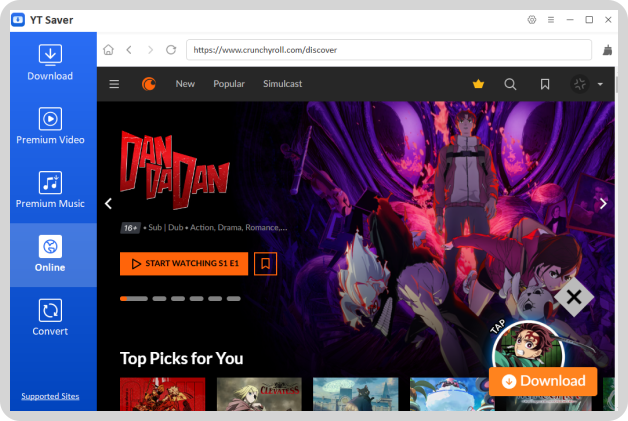Select the second carousel indicator
Screen dimensions: 628x421
pos(159,298)
